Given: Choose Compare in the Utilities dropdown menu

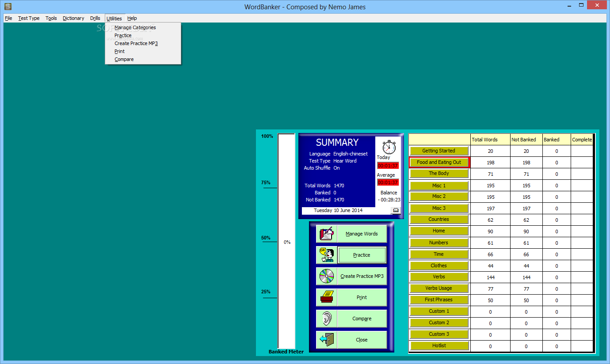Looking at the screenshot, I should [x=143, y=59].
